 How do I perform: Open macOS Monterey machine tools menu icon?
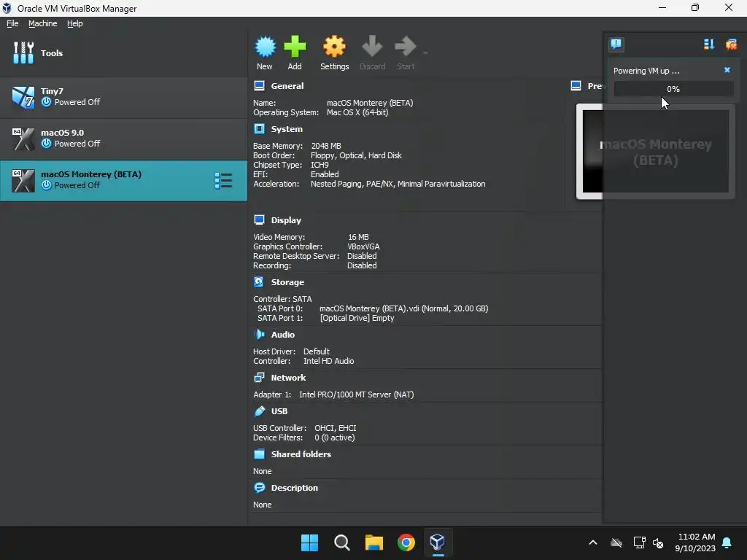tap(223, 181)
